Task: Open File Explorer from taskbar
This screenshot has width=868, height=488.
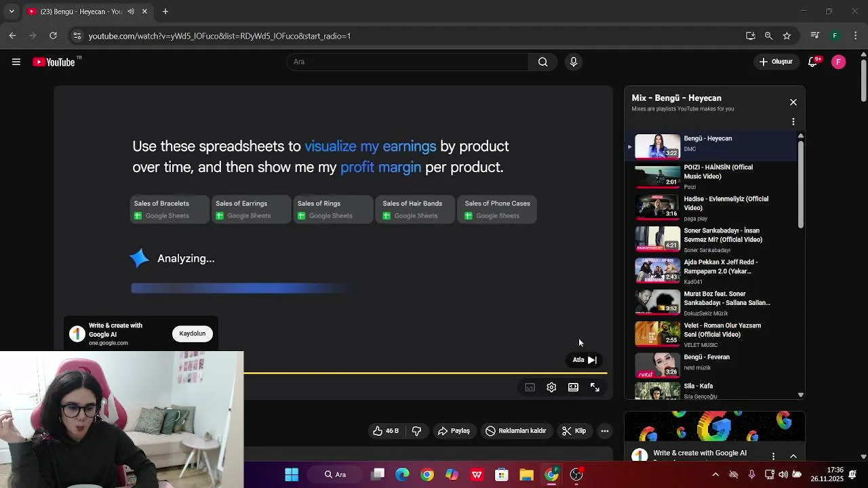Action: coord(526,474)
